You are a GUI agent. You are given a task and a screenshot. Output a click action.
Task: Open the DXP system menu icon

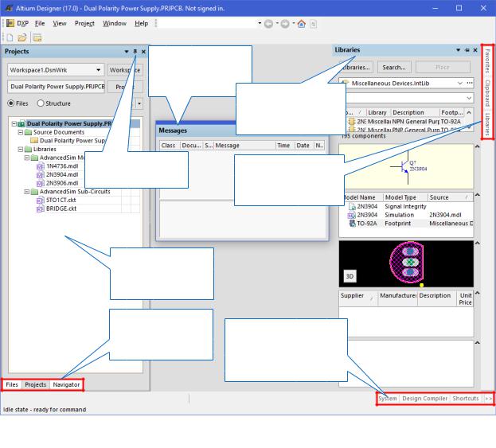[10, 23]
